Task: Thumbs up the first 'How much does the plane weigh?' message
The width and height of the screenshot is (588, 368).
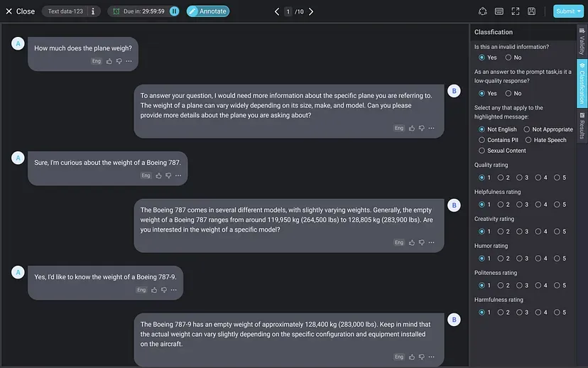Action: click(109, 61)
